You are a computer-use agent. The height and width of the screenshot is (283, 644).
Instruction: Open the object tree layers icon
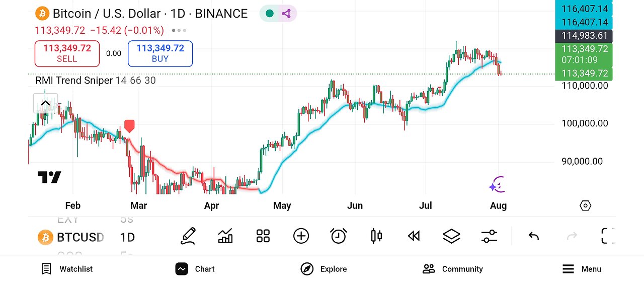[x=451, y=236]
